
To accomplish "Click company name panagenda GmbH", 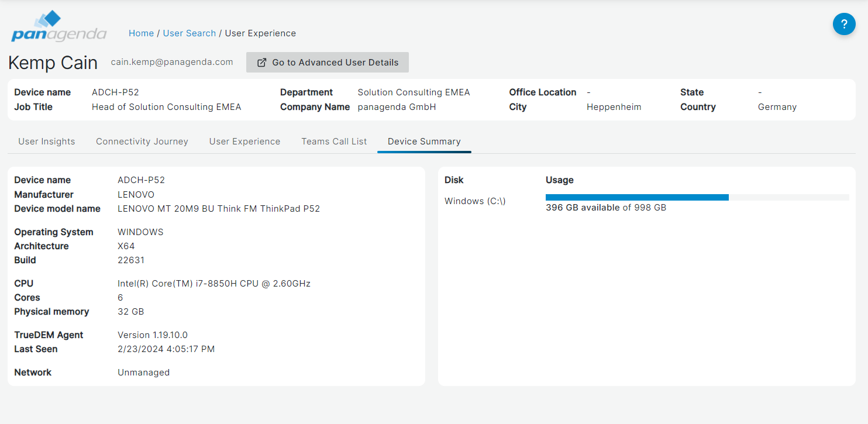I will tap(397, 107).
